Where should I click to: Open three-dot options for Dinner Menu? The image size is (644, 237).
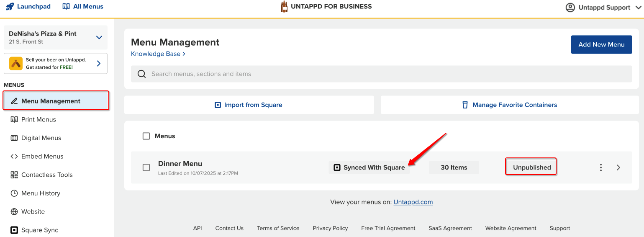[600, 167]
